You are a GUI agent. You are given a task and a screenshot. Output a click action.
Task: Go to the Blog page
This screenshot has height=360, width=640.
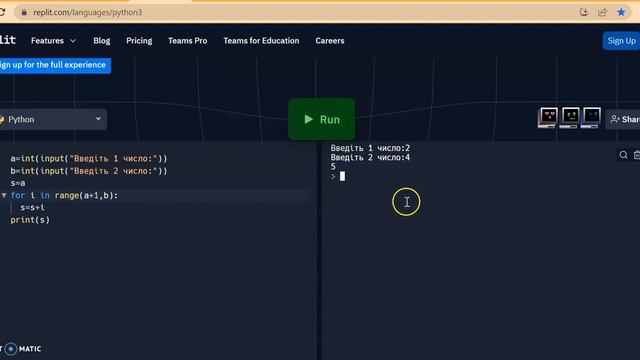pos(102,41)
